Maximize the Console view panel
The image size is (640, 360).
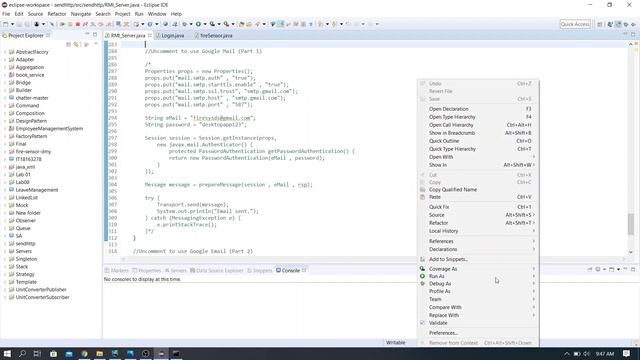pyautogui.click(x=633, y=269)
